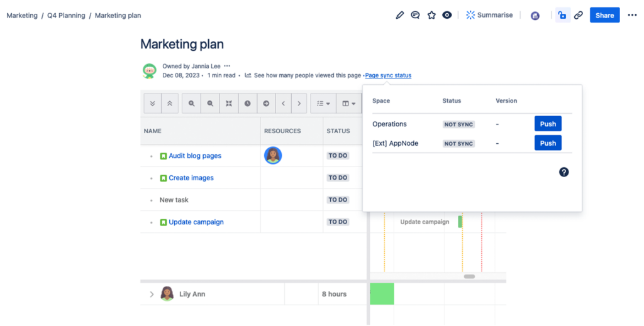Go to Marketing breadcrumb
The height and width of the screenshot is (326, 644).
click(x=22, y=15)
